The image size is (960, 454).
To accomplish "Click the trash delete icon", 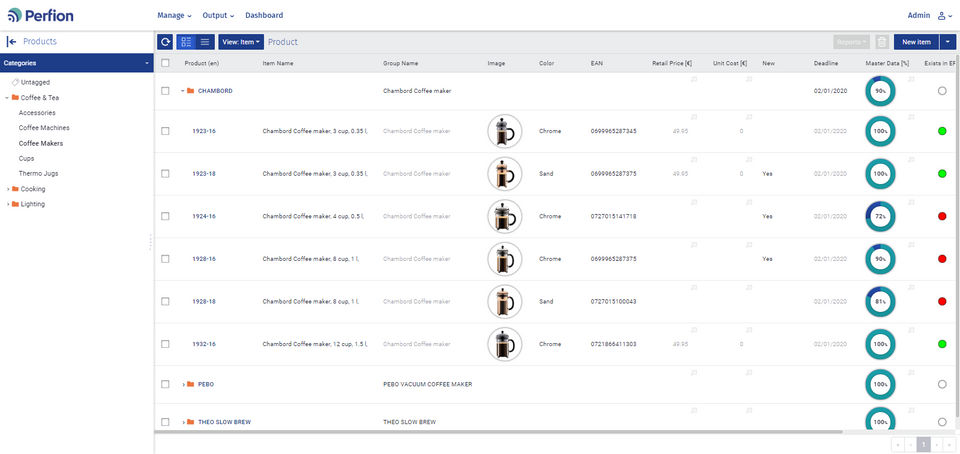I will tap(882, 42).
